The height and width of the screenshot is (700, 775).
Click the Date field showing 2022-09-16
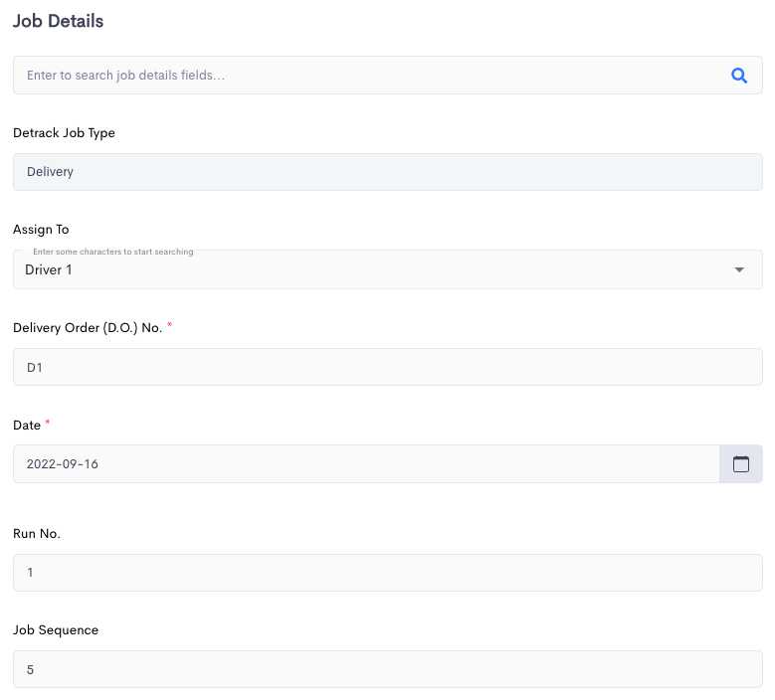(366, 464)
